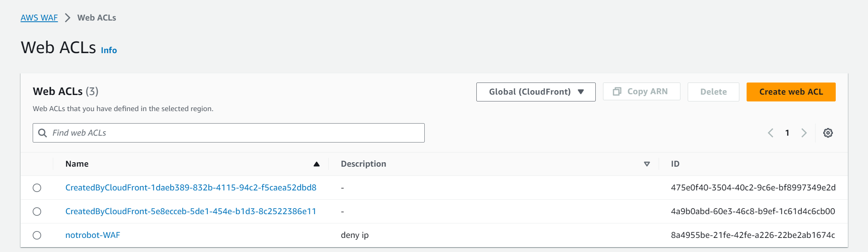
Task: Select CreatedByCloudFront-5e8ecceb radio button
Action: (x=37, y=211)
